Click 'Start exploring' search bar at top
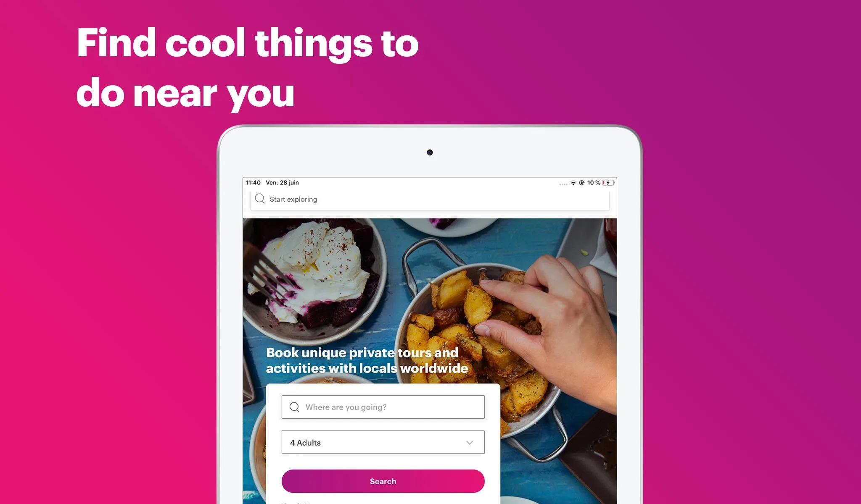Image resolution: width=861 pixels, height=504 pixels. (x=430, y=199)
